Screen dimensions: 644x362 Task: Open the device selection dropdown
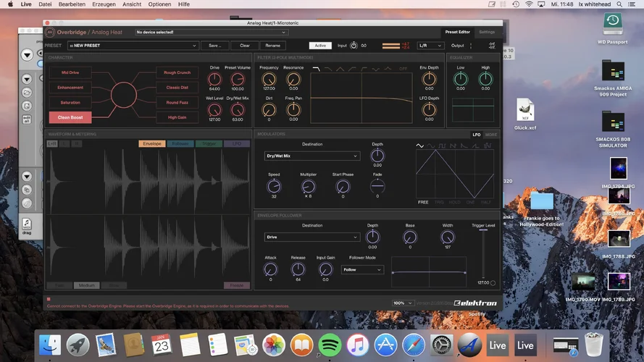click(212, 33)
